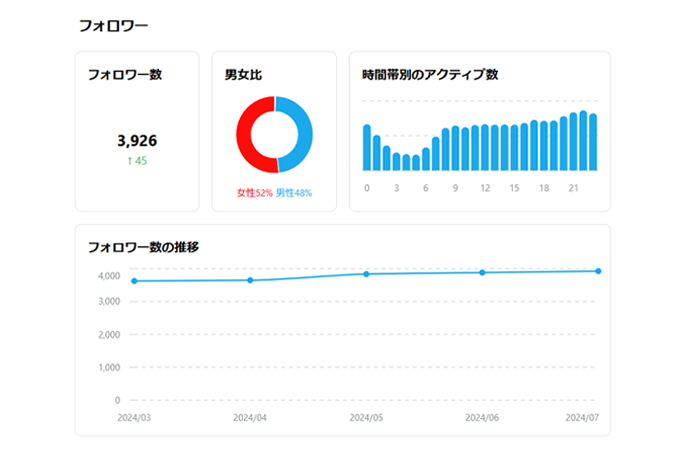Click the blue male segment of donut chart

pos(306,135)
